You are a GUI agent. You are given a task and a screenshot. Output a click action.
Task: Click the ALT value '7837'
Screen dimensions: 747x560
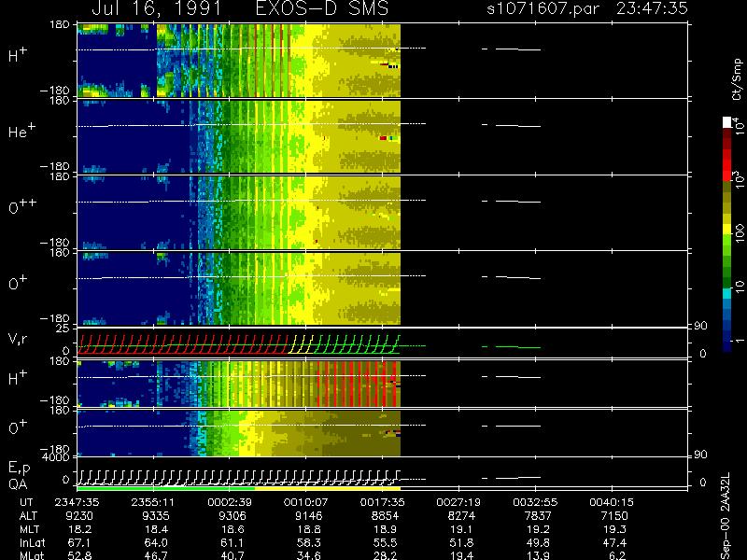click(539, 516)
